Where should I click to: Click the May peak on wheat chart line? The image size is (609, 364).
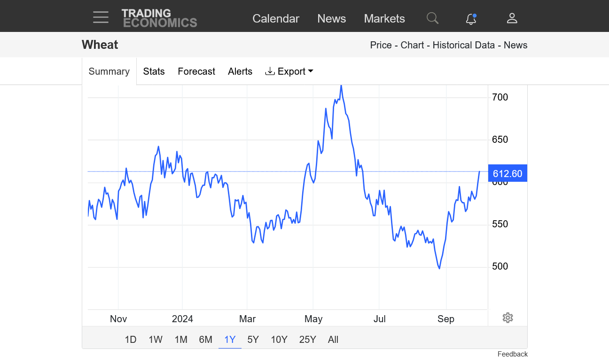tap(341, 86)
